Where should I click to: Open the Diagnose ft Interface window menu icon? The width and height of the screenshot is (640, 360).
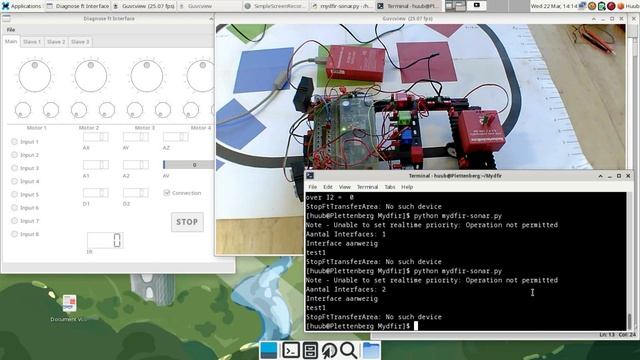6,18
